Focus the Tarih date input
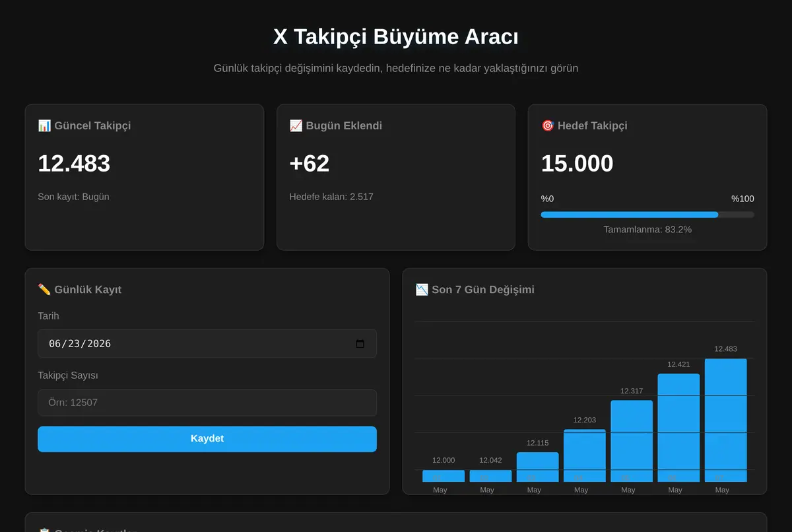Image resolution: width=792 pixels, height=532 pixels. pyautogui.click(x=207, y=344)
